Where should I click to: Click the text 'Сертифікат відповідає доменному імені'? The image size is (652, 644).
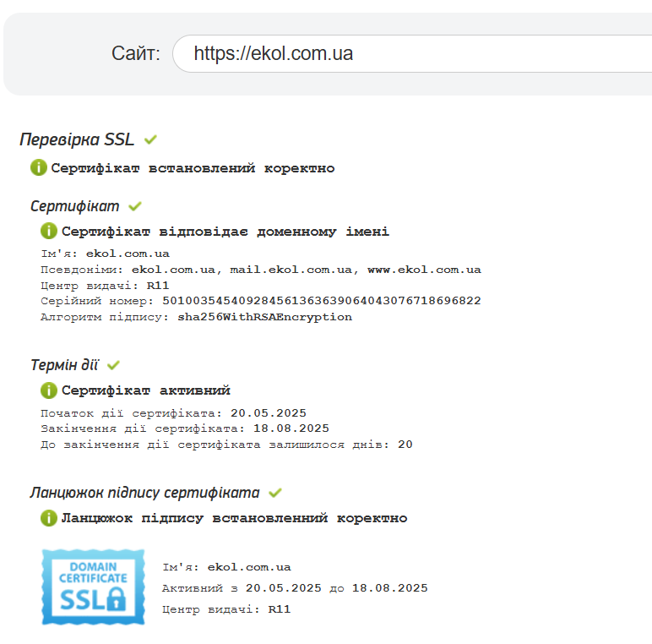225,232
